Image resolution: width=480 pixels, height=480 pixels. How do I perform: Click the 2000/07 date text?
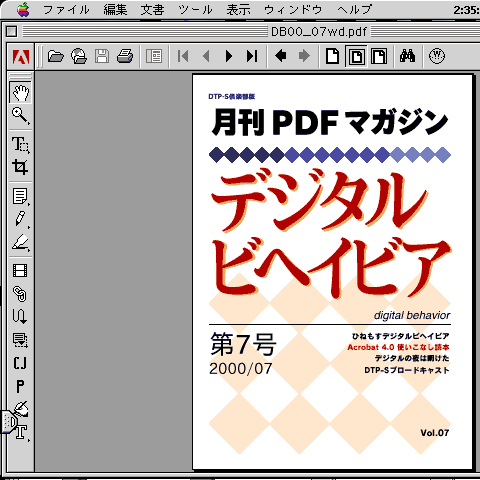[241, 369]
